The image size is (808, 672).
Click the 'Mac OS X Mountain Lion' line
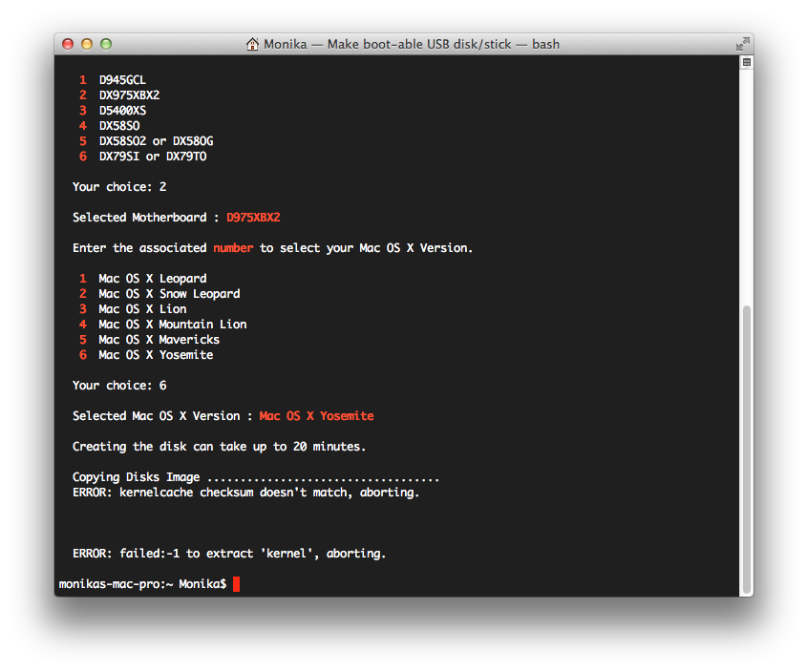[x=173, y=325]
